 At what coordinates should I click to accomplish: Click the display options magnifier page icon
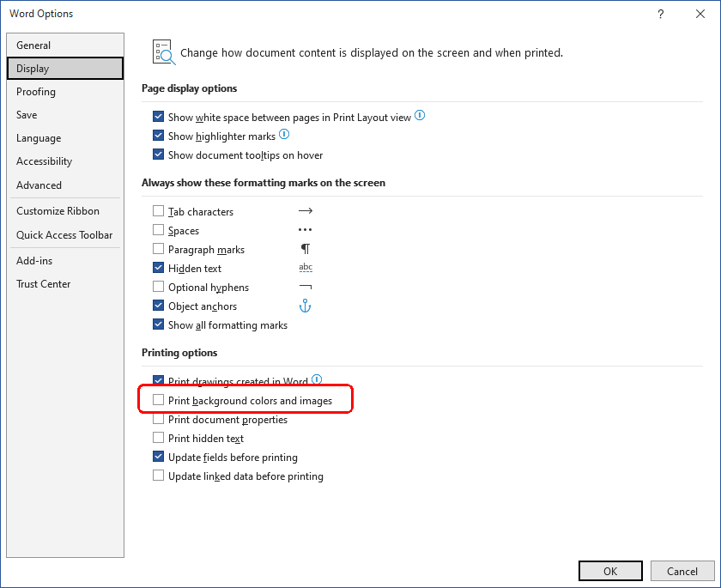click(164, 52)
